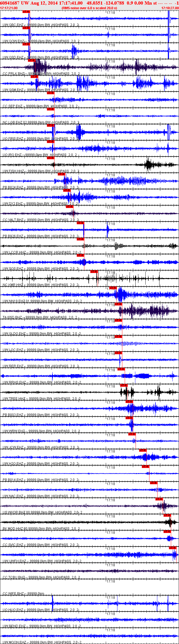This screenshot has height=644, width=179.
Task: Select the red pick flag on UW.DY2 trace
Action: tap(67, 190)
